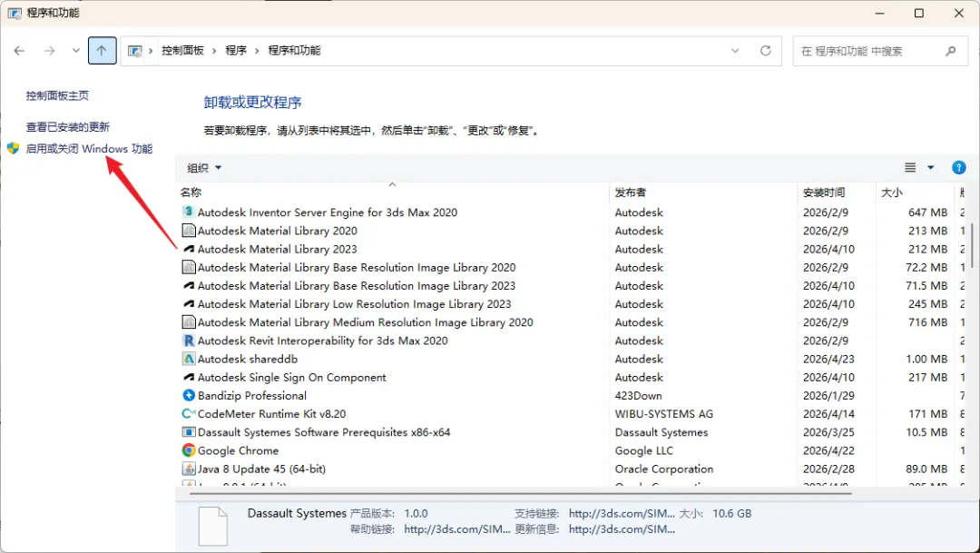
Task: Select Bandizip Professional in the list
Action: pyautogui.click(x=252, y=396)
